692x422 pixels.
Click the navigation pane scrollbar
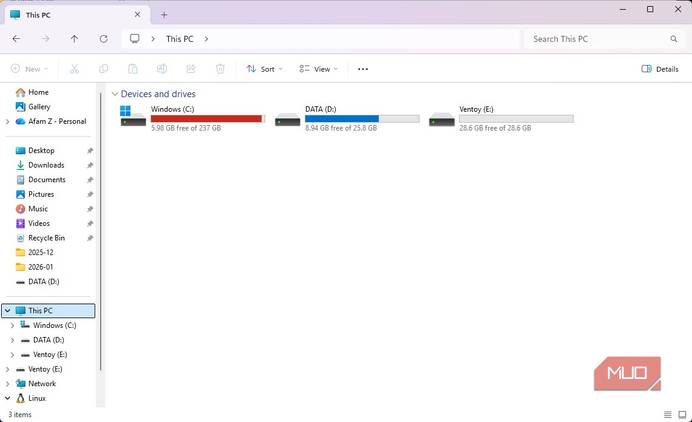101,230
